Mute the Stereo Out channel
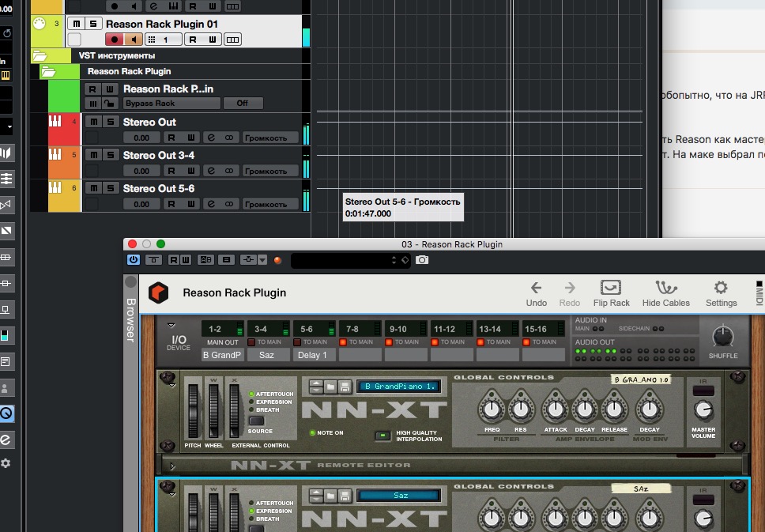 point(94,122)
